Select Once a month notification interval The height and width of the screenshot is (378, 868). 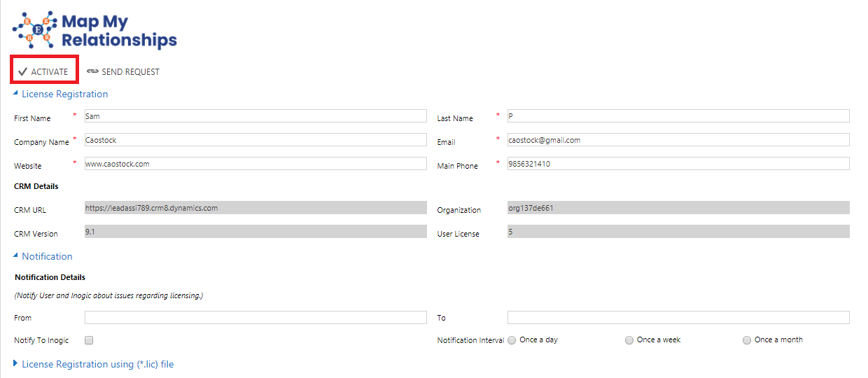click(x=747, y=340)
